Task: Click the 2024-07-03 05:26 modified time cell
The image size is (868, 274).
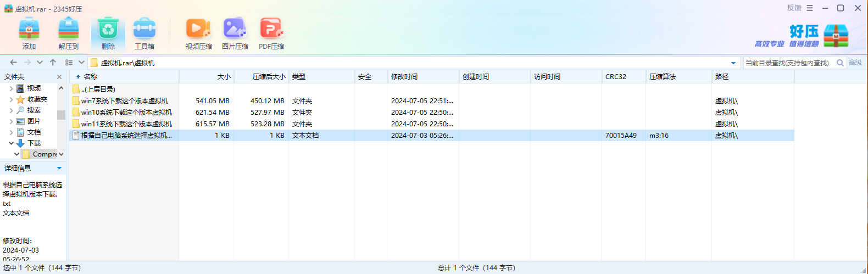Action: pos(422,136)
